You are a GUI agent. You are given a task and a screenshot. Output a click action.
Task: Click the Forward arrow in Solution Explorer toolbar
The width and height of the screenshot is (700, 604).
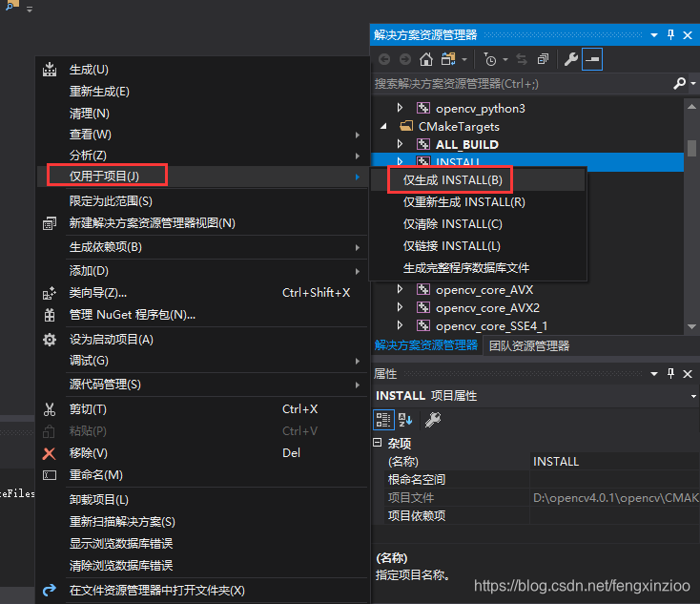[405, 59]
